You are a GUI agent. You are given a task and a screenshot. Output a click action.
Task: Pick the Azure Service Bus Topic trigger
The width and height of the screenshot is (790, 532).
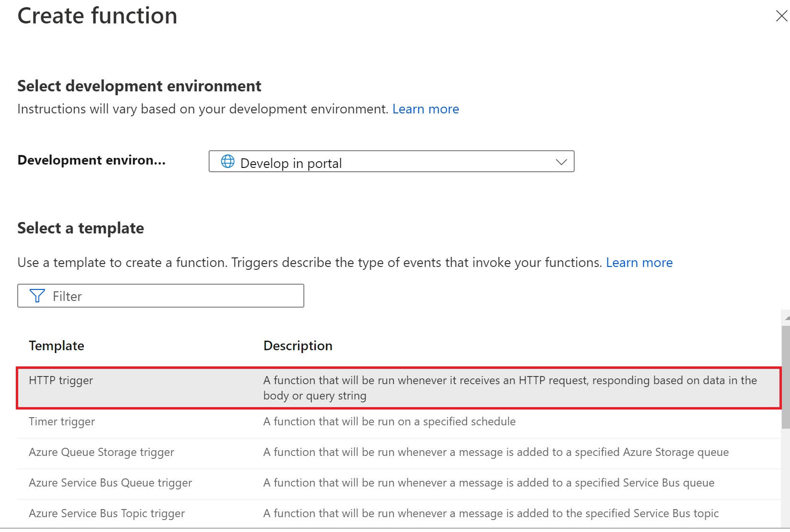[107, 514]
